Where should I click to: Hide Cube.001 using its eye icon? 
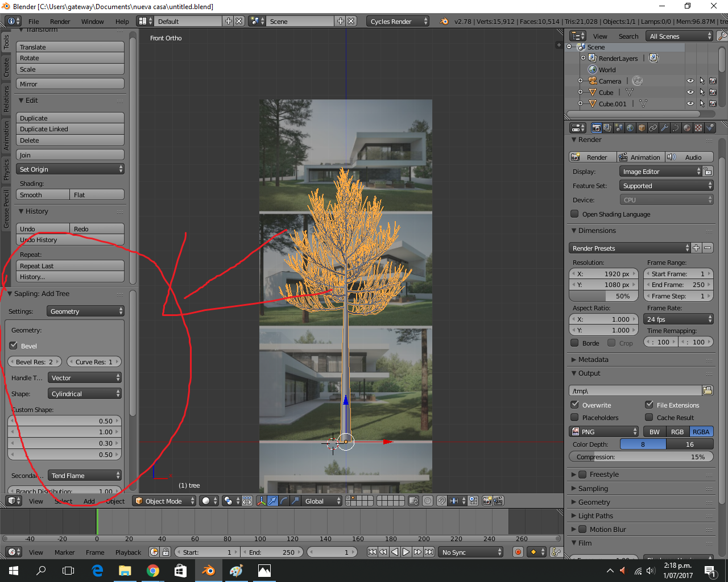[690, 103]
